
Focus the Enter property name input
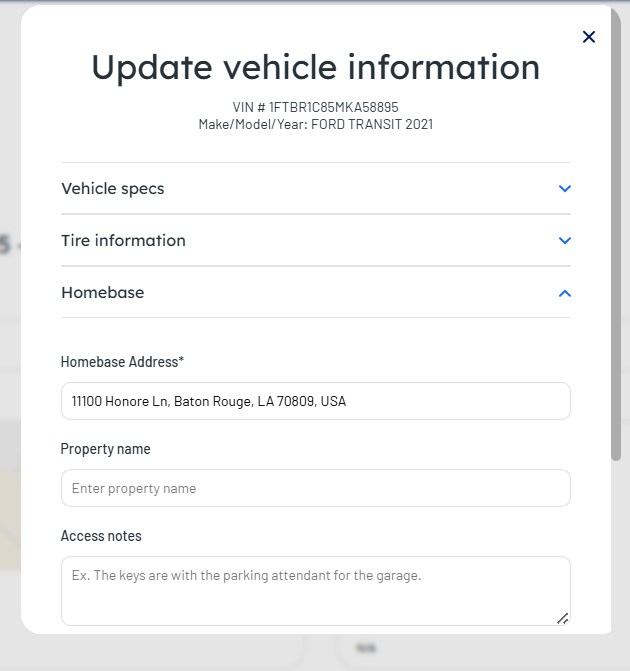tap(315, 488)
